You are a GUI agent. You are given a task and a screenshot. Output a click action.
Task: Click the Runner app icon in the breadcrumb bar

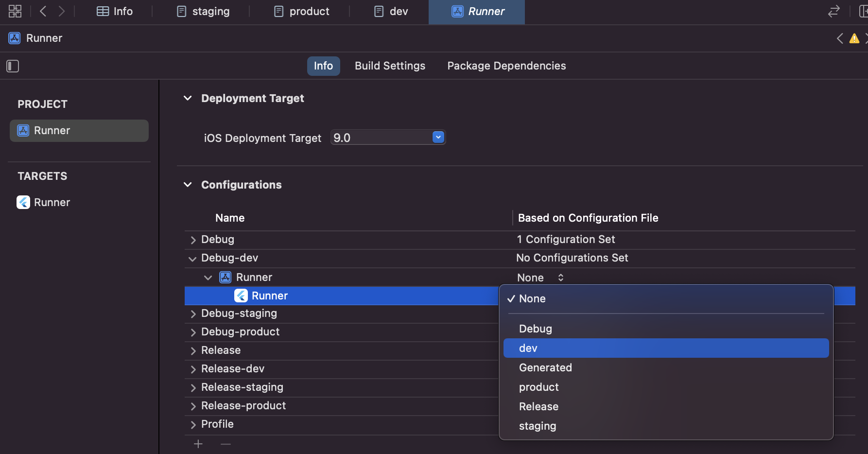[14, 37]
